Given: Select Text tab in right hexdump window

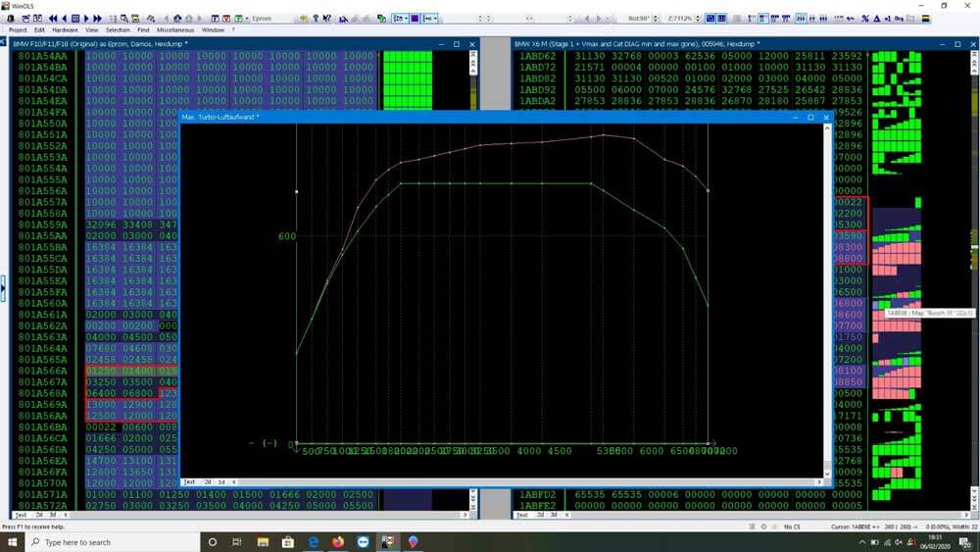Looking at the screenshot, I should 522,515.
